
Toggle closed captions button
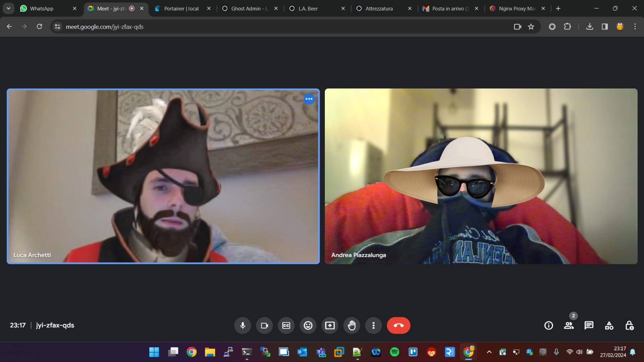(286, 325)
